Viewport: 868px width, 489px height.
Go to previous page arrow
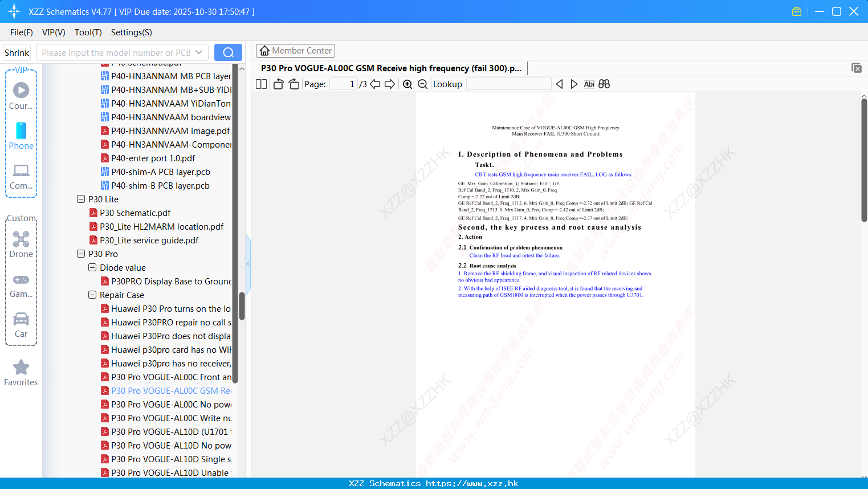pyautogui.click(x=375, y=84)
